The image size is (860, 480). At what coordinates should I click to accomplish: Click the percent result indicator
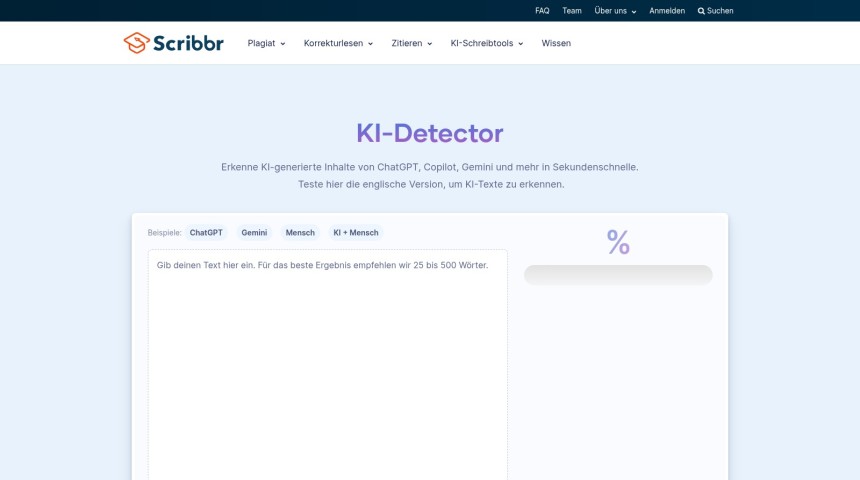(618, 242)
